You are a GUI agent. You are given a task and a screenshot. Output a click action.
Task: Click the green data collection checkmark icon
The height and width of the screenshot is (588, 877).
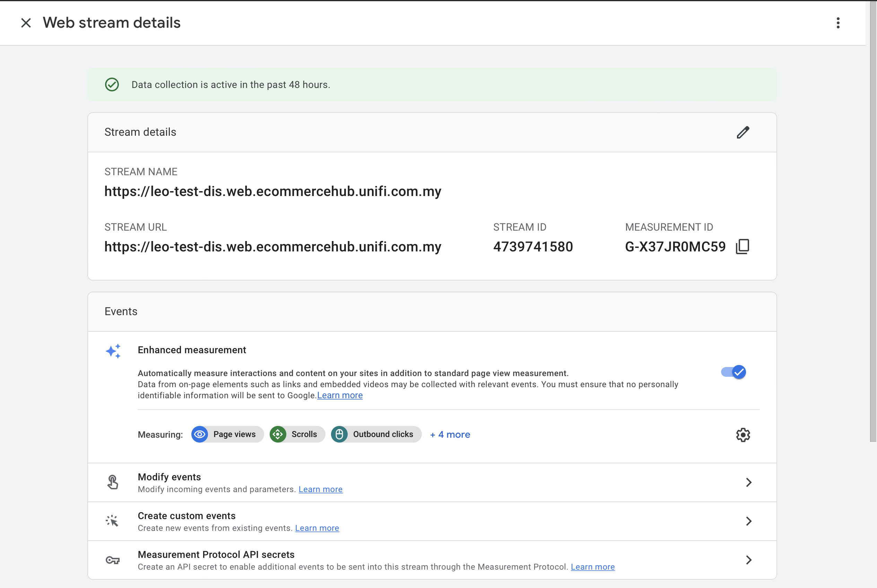coord(112,85)
